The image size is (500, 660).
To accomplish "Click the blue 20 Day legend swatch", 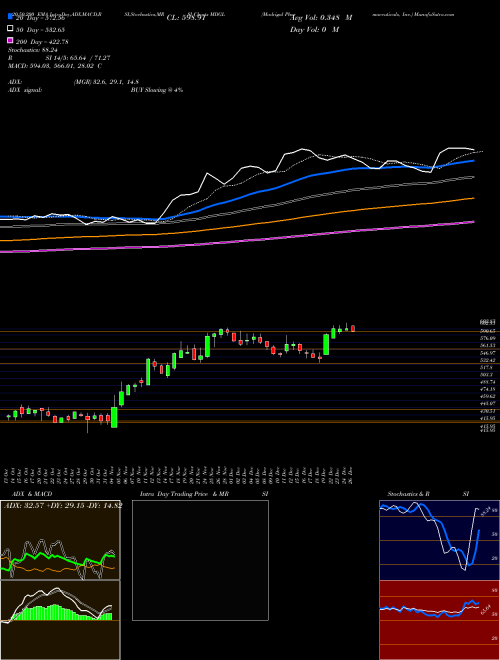I will coord(10,17).
